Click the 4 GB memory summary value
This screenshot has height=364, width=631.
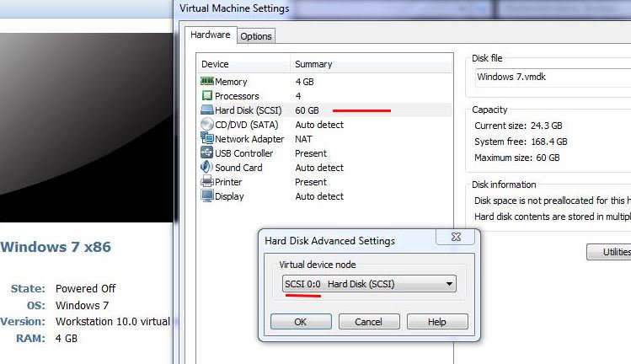(305, 82)
